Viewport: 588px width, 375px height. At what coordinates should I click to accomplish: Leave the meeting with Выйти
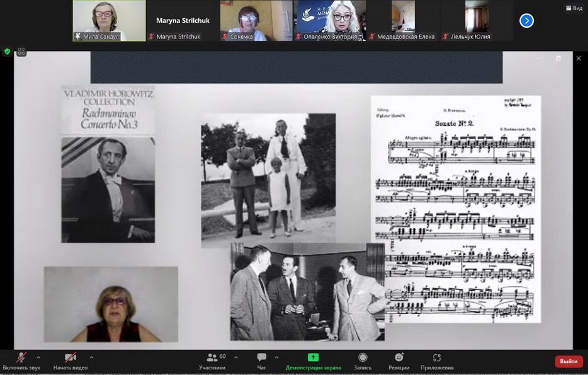click(x=569, y=362)
